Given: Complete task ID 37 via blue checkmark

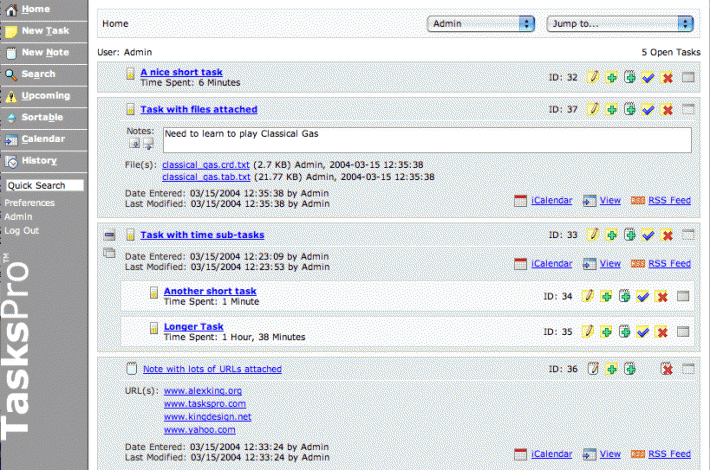Looking at the screenshot, I should pos(648,110).
